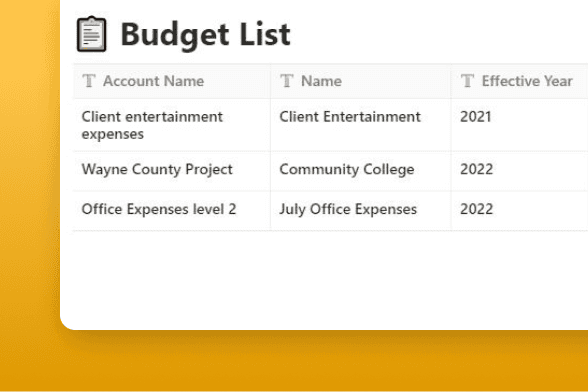Click the 2021 effective year cell
The image size is (588, 392).
[520, 125]
